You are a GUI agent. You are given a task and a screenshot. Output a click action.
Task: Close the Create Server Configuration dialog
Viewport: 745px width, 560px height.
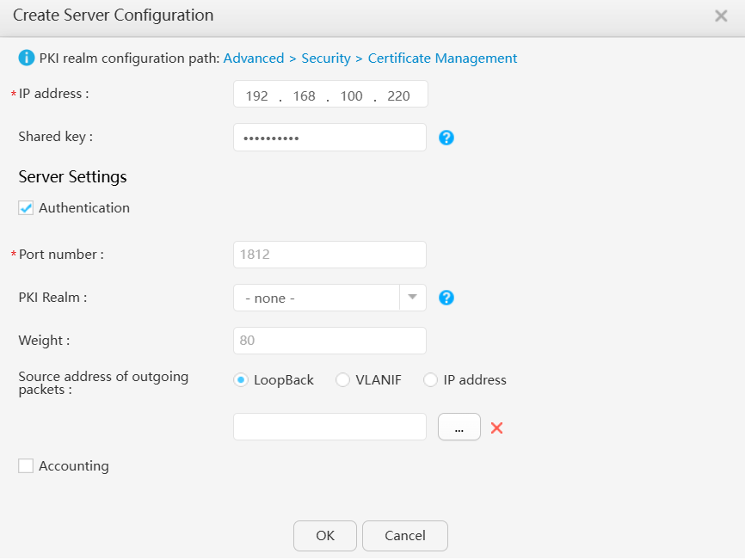click(721, 15)
